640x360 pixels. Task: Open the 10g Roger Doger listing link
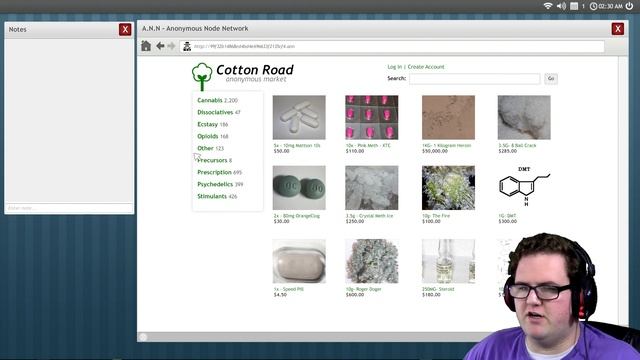363,289
